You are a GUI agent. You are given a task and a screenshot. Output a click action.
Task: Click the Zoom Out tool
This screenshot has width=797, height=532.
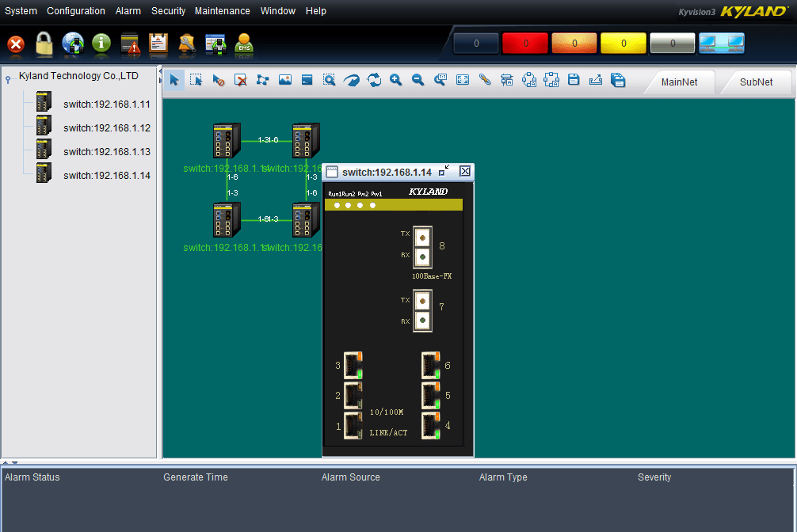click(418, 80)
